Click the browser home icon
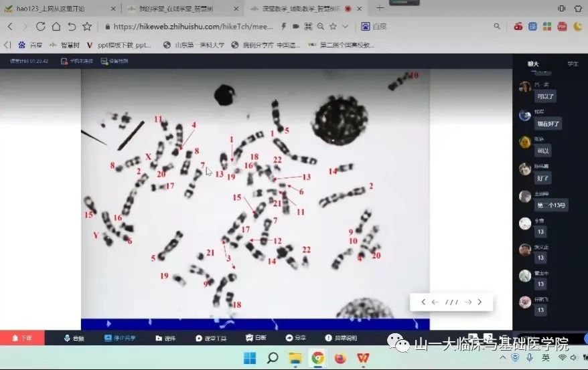 (56, 27)
